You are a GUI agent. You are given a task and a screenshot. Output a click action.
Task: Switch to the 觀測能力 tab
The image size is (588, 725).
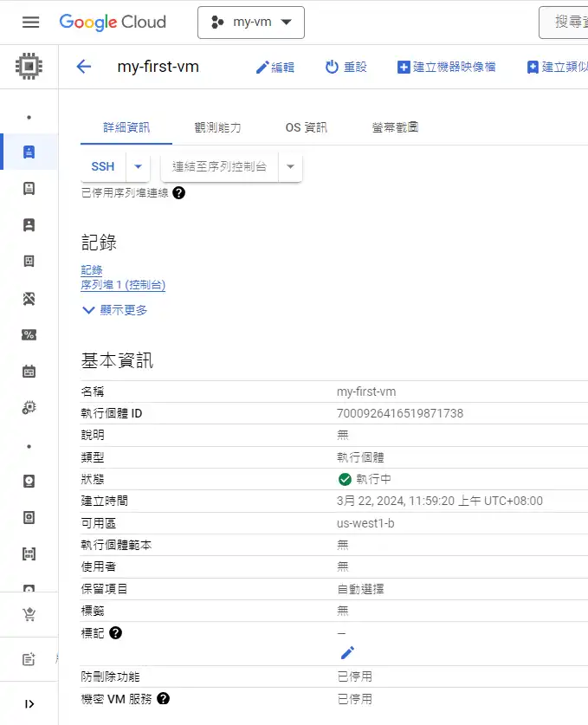(x=217, y=127)
